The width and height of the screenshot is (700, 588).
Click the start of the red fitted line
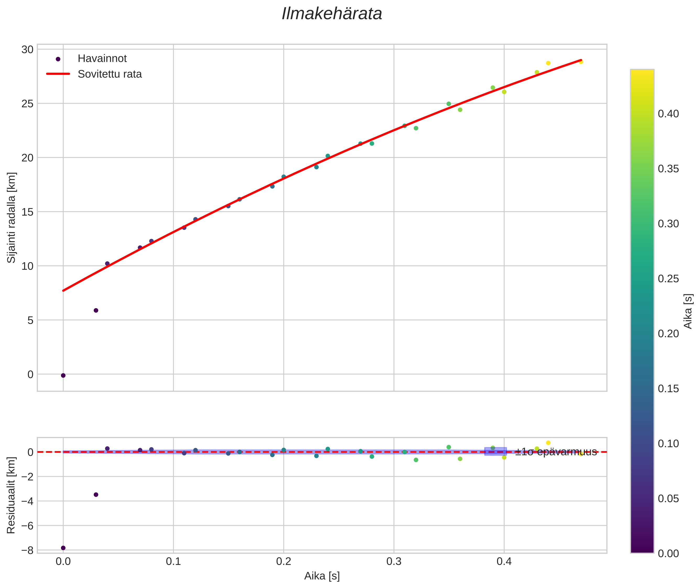(64, 290)
